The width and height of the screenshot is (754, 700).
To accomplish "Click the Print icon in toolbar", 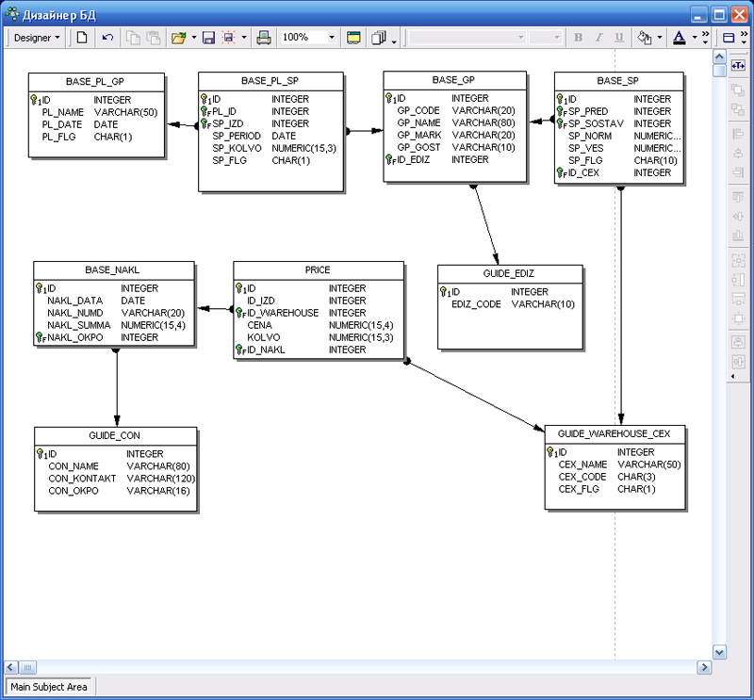I will tap(264, 38).
